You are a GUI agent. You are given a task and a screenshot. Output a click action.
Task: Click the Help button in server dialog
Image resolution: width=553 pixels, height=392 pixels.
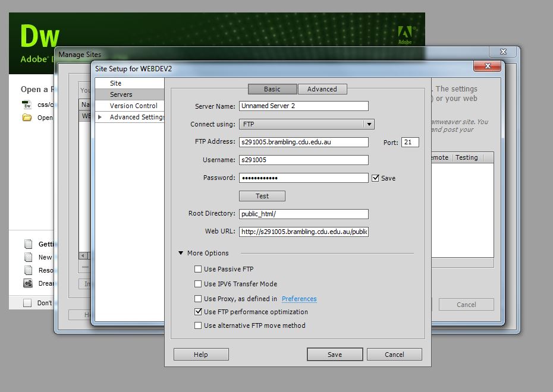click(x=201, y=355)
